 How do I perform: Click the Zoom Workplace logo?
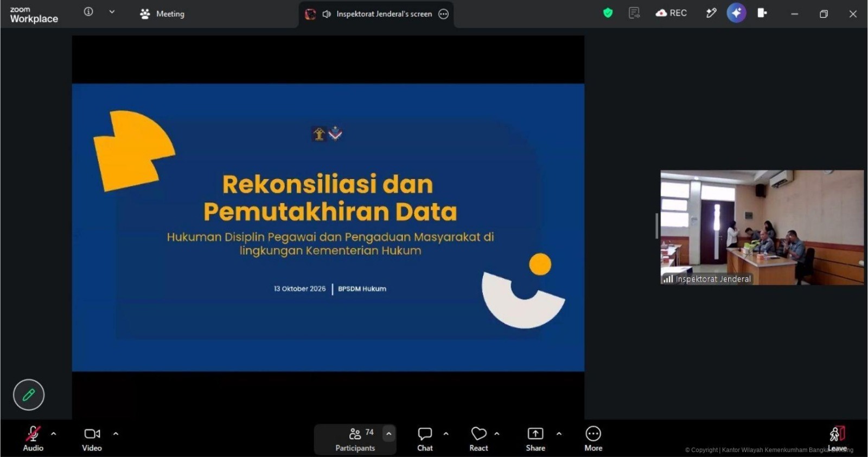34,15
